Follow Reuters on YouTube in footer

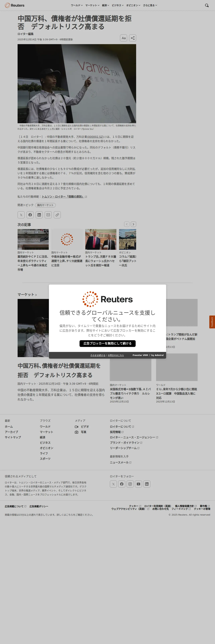(x=138, y=484)
